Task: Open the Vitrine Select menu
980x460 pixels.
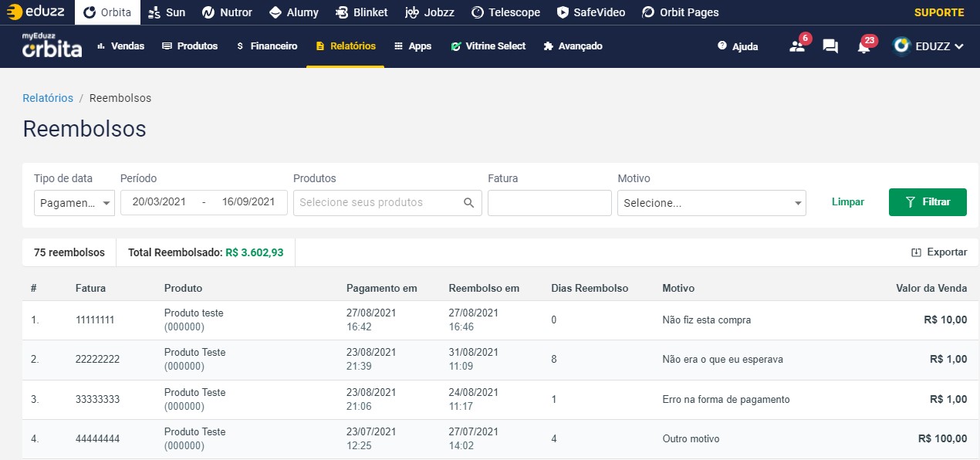Action: tap(488, 46)
